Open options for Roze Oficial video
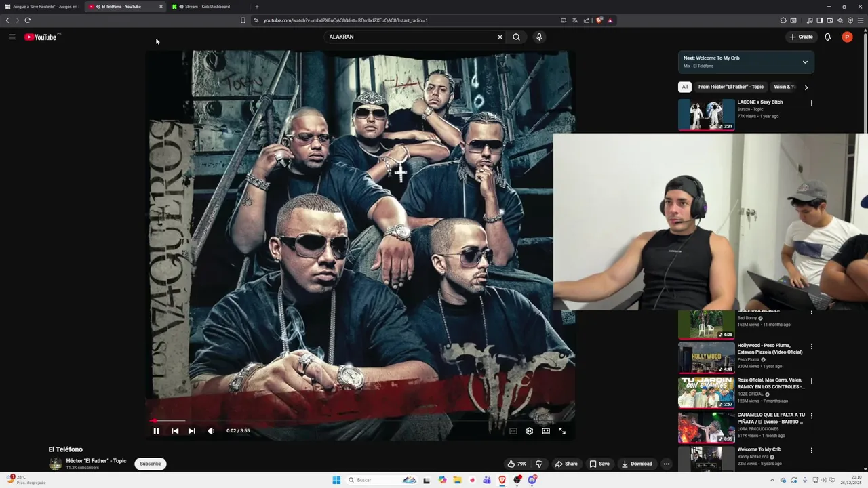This screenshot has height=488, width=868. [811, 381]
